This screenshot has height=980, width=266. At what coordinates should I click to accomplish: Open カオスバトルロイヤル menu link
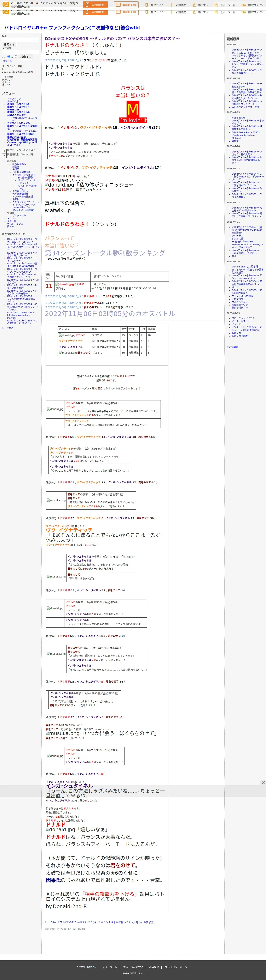pyautogui.click(x=18, y=123)
